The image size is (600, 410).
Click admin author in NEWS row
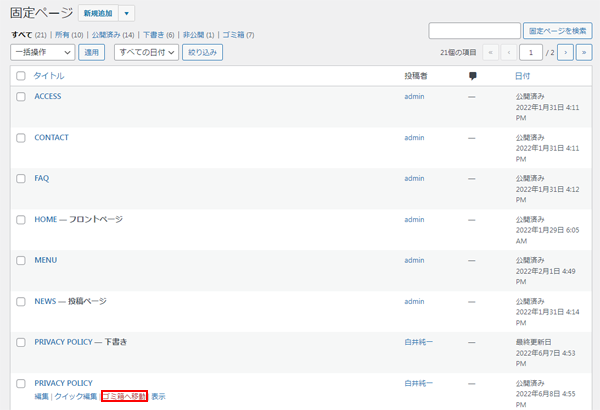pos(414,302)
